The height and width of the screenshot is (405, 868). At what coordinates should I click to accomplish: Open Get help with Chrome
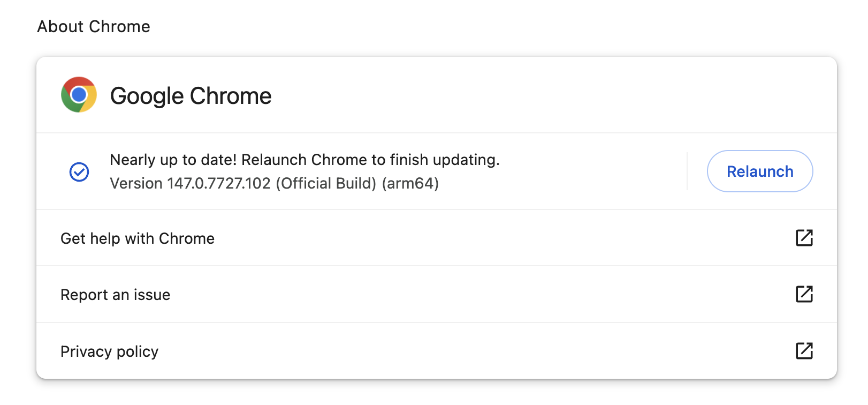(138, 238)
